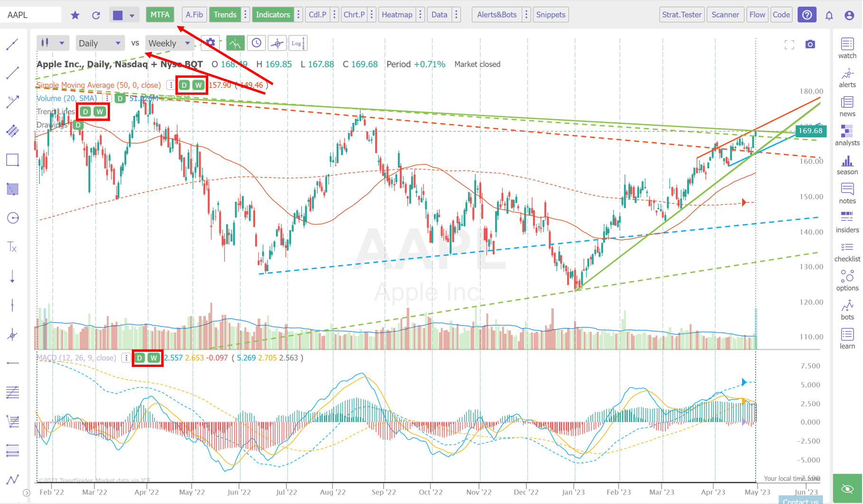
Task: Toggle the green eye visibility button
Action: (x=847, y=488)
